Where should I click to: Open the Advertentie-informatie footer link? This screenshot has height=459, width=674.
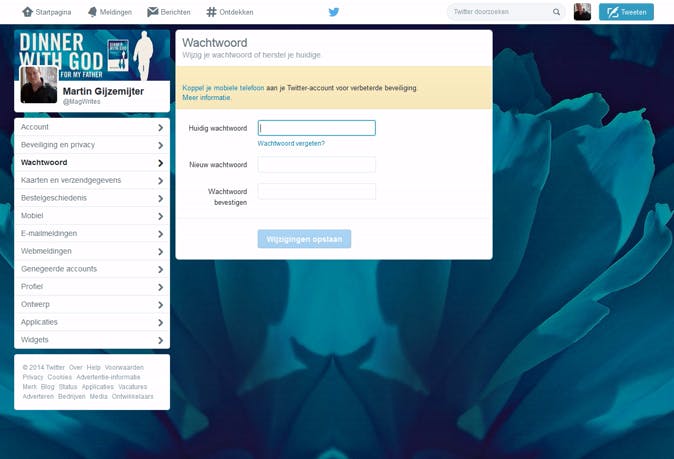tap(108, 377)
